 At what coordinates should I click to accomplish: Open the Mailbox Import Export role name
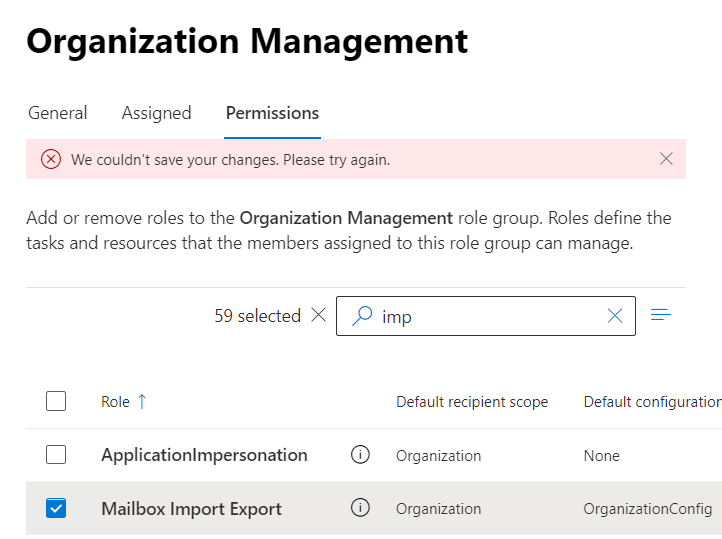[x=191, y=509]
